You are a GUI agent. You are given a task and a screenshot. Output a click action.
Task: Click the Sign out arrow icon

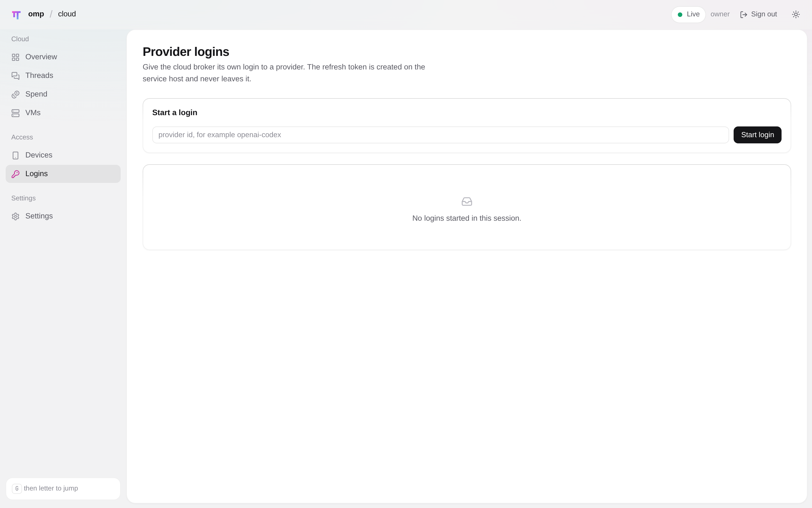[743, 14]
